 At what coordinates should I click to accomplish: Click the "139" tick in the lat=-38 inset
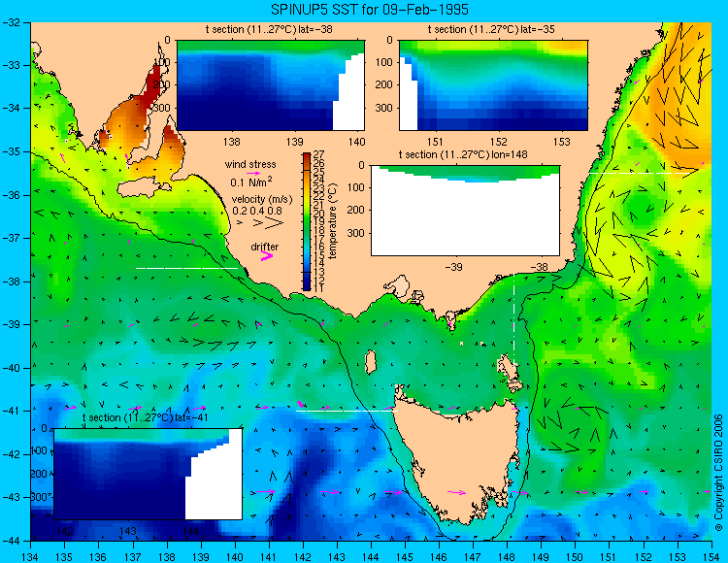(x=294, y=142)
